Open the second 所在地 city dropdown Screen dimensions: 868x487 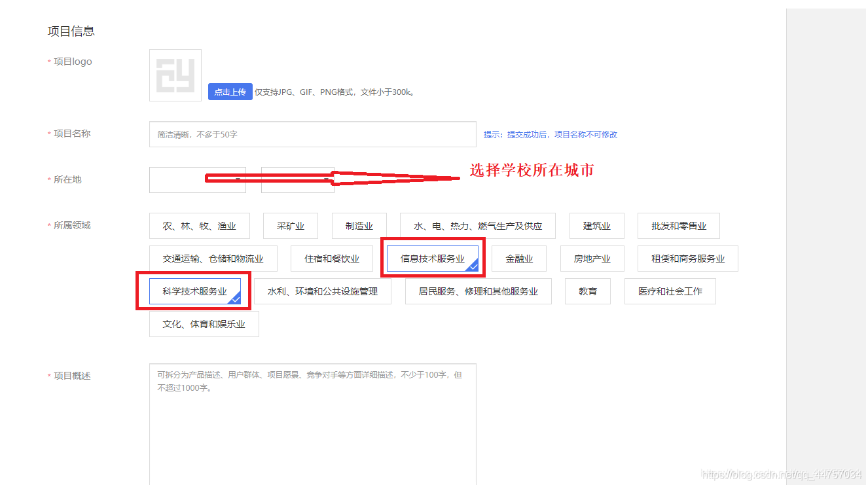click(298, 179)
